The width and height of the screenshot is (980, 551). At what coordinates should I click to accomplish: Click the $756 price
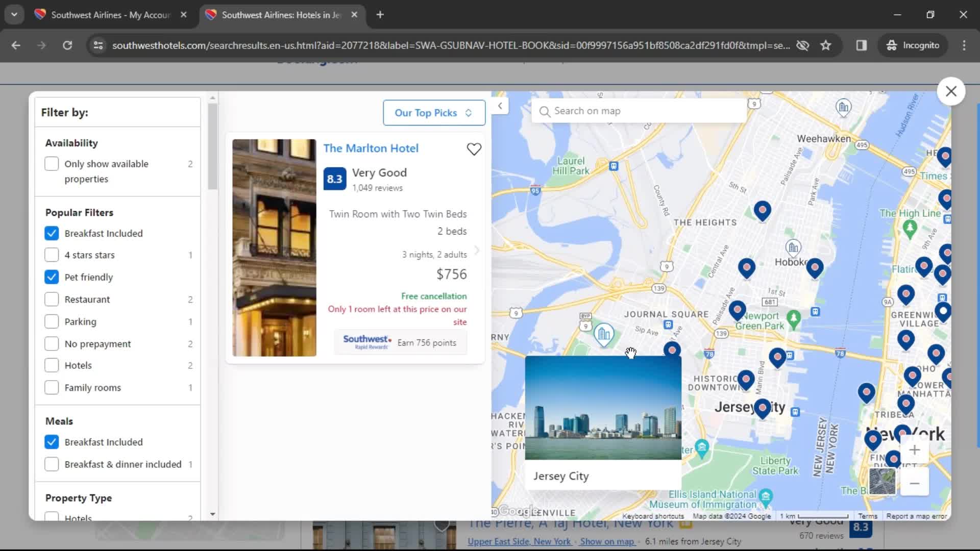coord(452,274)
